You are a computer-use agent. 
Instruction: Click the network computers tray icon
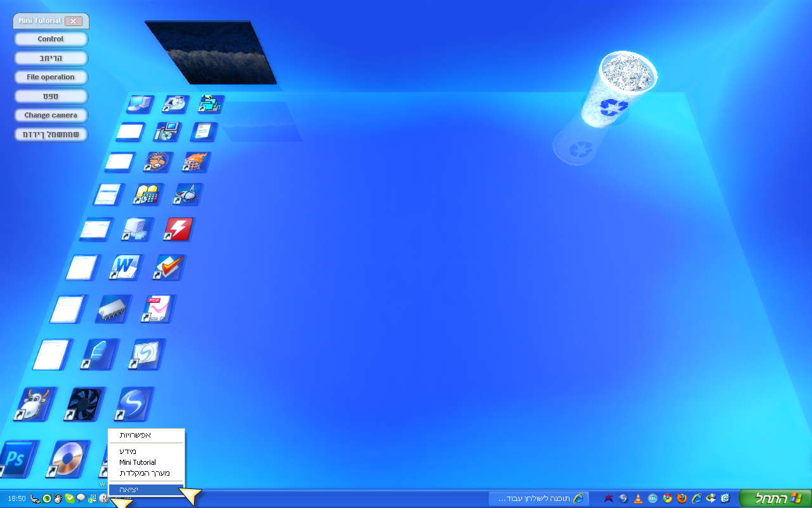point(92,499)
